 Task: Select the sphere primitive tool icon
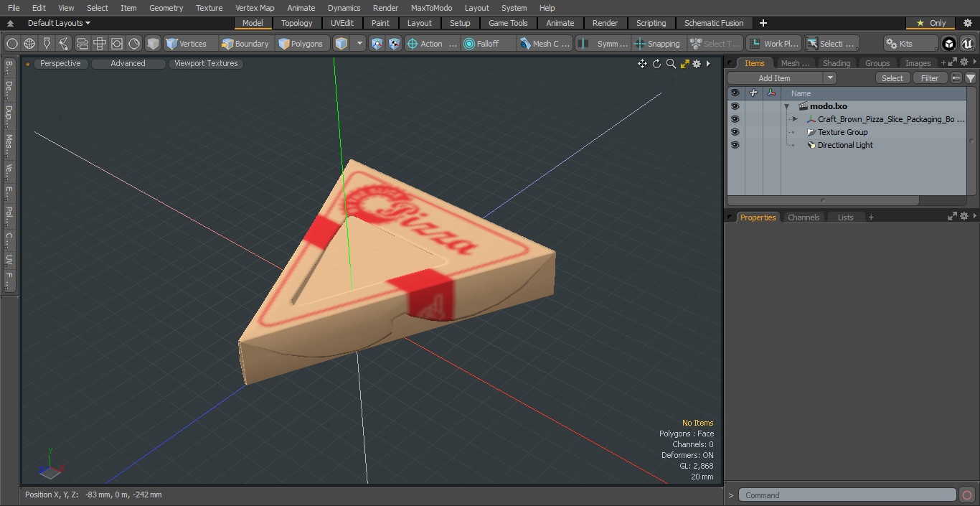[11, 44]
